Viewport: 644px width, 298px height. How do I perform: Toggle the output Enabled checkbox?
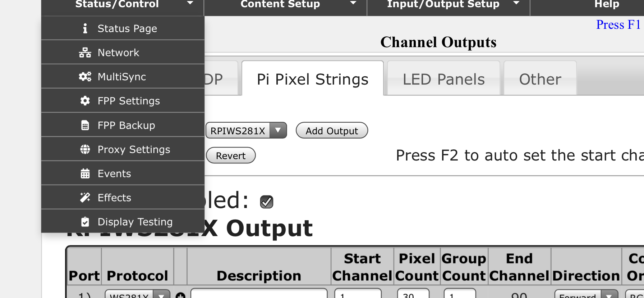coord(266,202)
